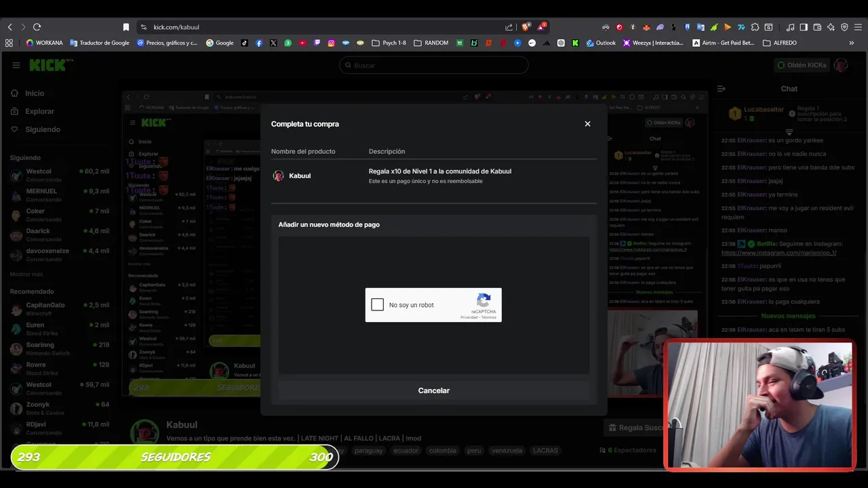868x488 pixels.
Task: Open the RANDOM bookmarks folder
Action: 431,43
